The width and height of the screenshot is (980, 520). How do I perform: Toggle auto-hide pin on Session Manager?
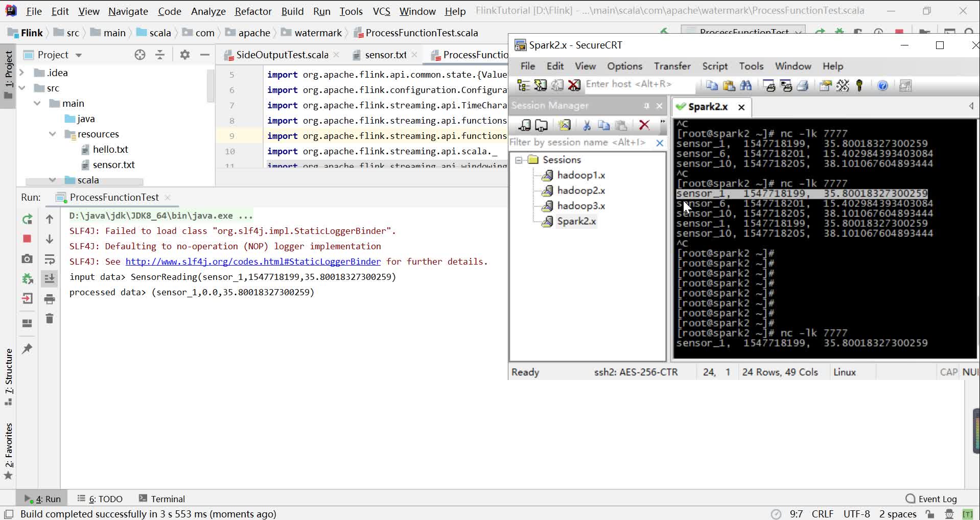tap(646, 106)
